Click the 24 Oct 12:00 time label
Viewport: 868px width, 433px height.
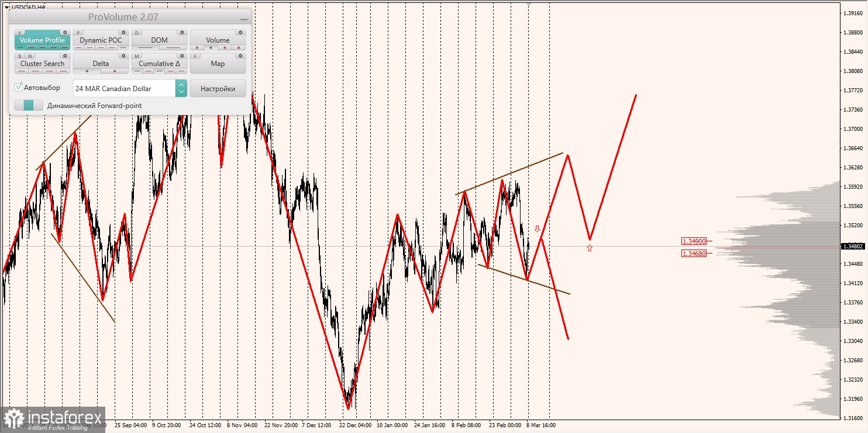205,425
